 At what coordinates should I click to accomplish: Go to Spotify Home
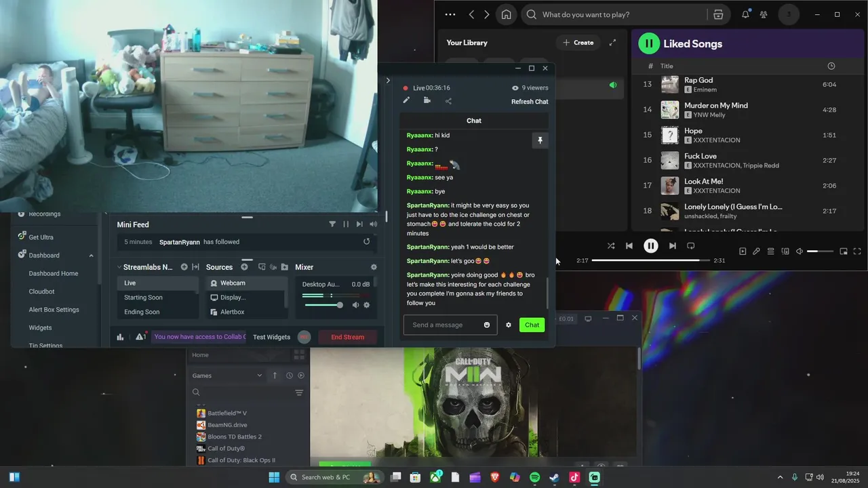tap(506, 14)
